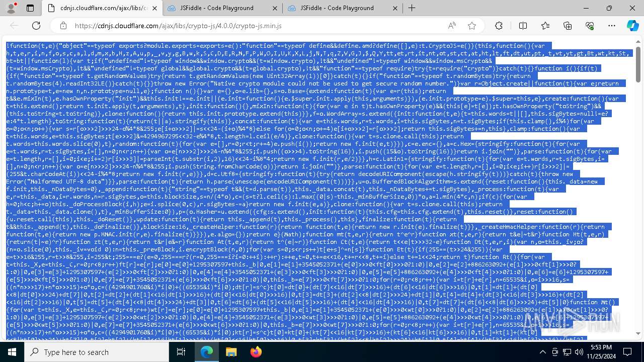Click the vertical scrollbar arrow down
The height and width of the screenshot is (362, 644).
638,333
